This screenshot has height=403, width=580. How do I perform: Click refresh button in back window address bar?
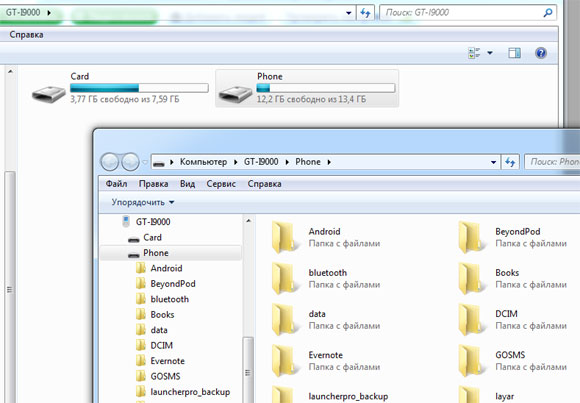point(365,13)
